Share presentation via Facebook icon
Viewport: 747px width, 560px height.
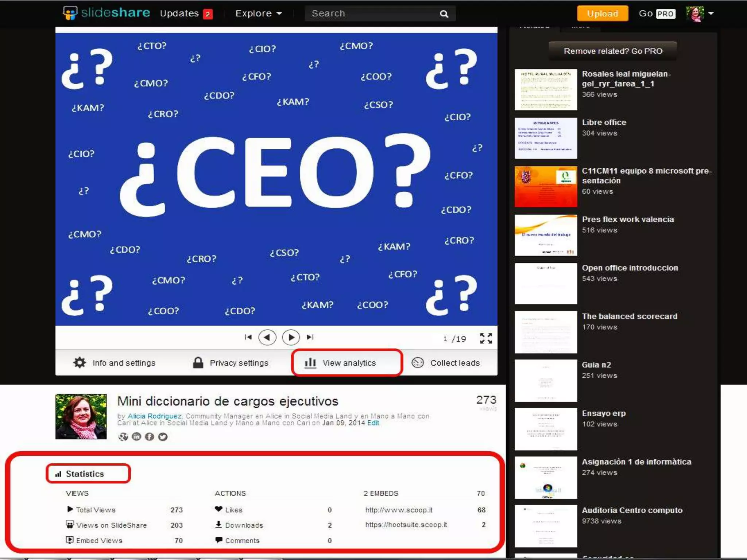[150, 436]
